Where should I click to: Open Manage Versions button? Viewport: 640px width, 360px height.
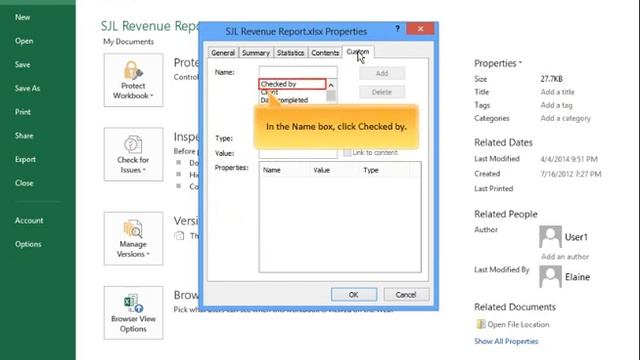tap(133, 238)
